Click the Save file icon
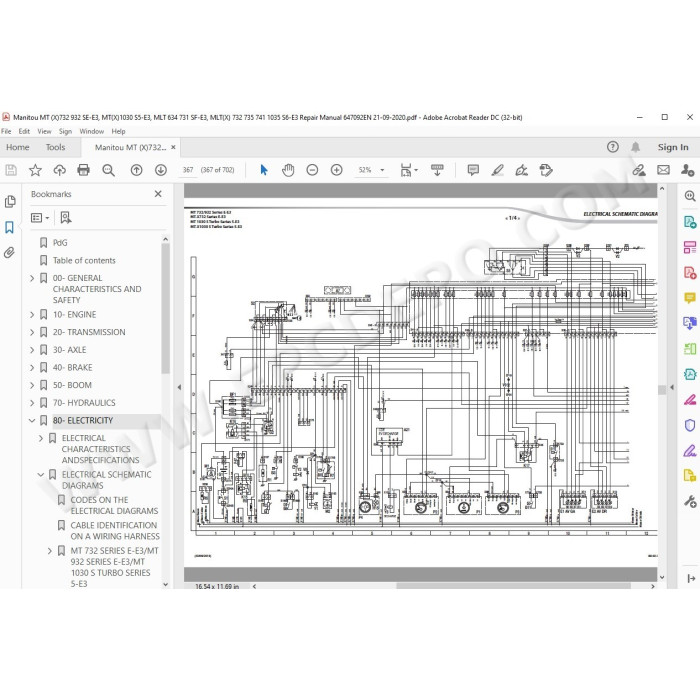The height and width of the screenshot is (700, 700). (x=11, y=170)
